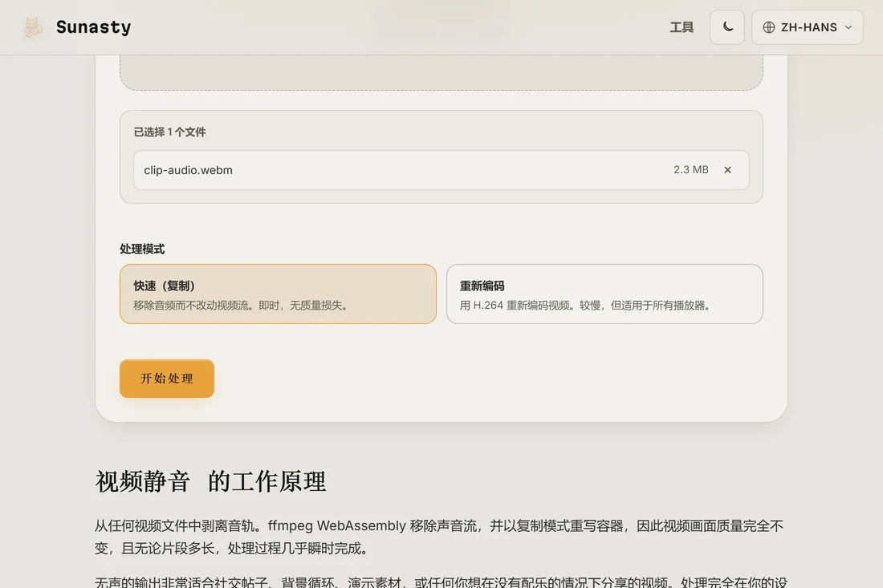
Task: Click the chevron next to ZH-HANS
Action: click(848, 27)
